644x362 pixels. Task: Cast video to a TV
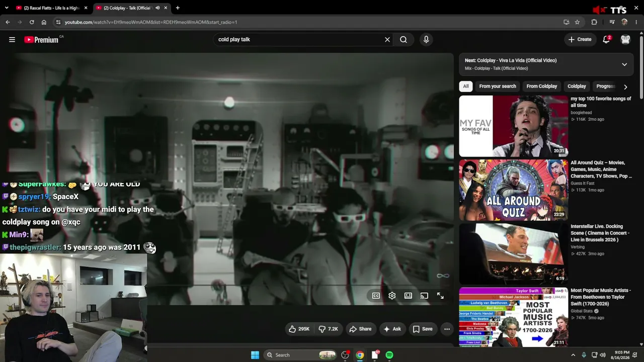click(x=424, y=296)
